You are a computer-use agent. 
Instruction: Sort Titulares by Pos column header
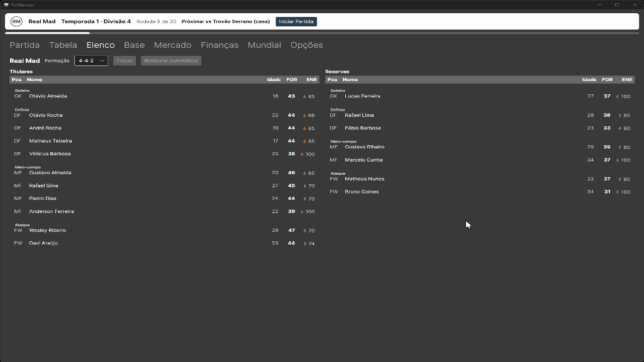pos(16,80)
